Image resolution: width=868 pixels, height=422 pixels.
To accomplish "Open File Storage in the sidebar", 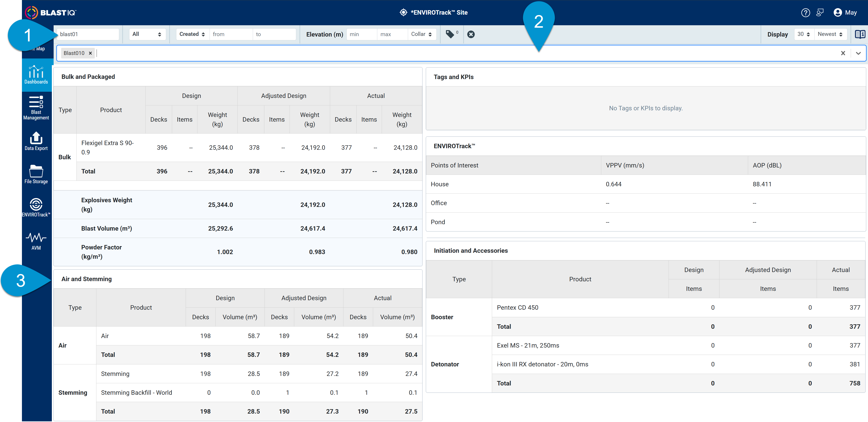I will pos(36,174).
